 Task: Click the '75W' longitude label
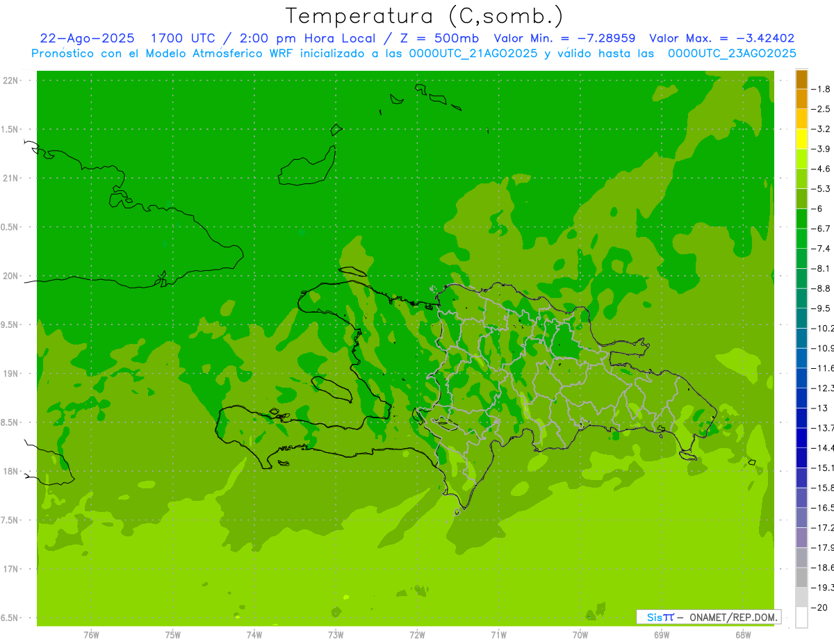click(x=173, y=634)
